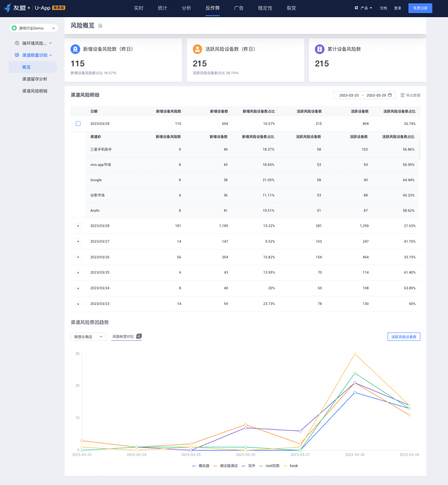This screenshot has height=485, width=448.
Task: Click the 渠道假量识别 sidebar icon
Action: [x=17, y=55]
